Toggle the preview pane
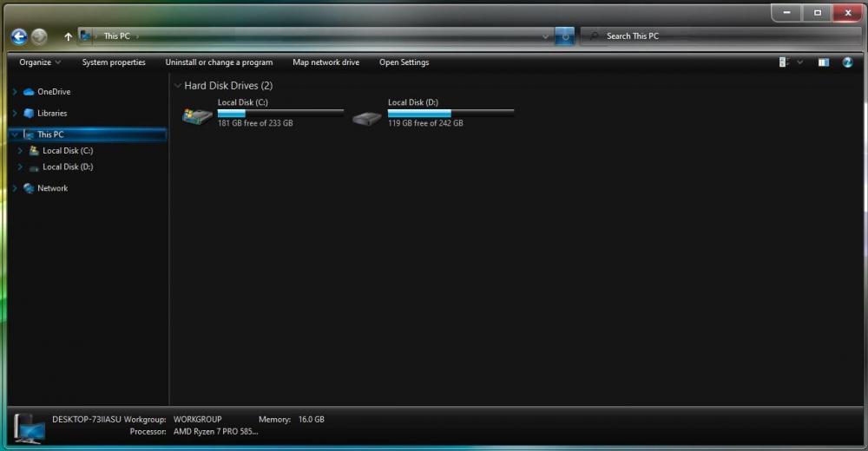 pyautogui.click(x=823, y=62)
